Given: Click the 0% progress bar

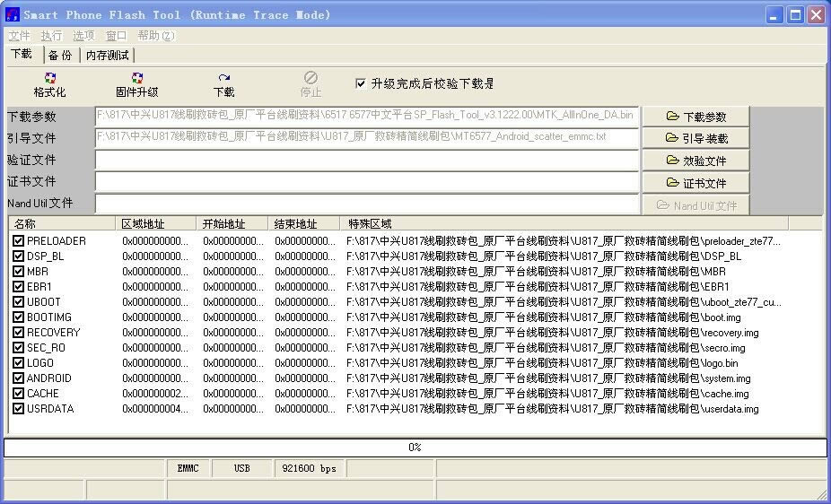Looking at the screenshot, I should [x=415, y=447].
